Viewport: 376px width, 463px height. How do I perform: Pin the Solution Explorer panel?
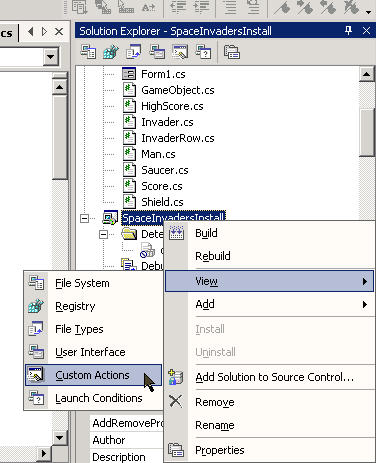point(349,31)
